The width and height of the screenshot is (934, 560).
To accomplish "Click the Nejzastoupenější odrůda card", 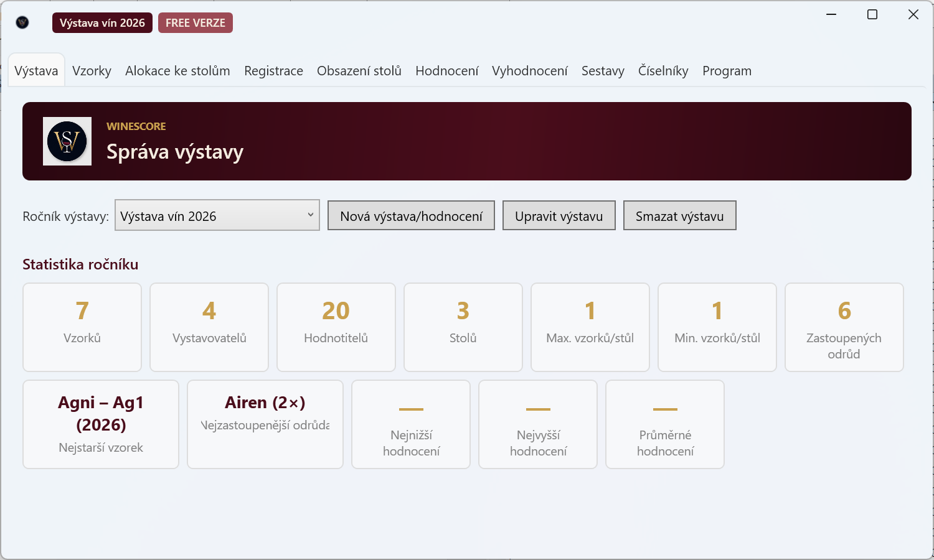I will [x=265, y=424].
